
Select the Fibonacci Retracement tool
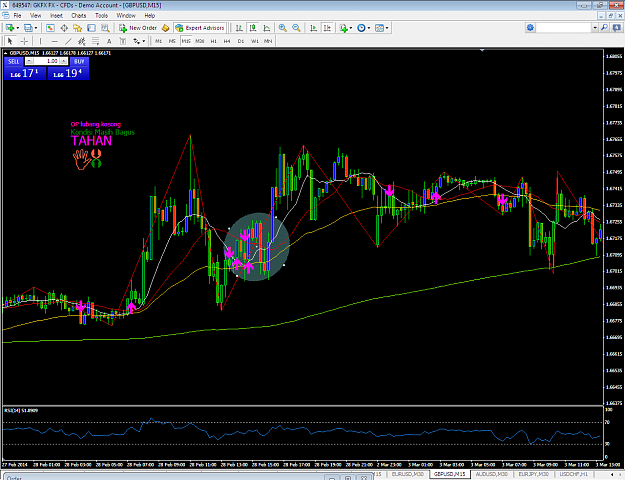click(x=96, y=41)
